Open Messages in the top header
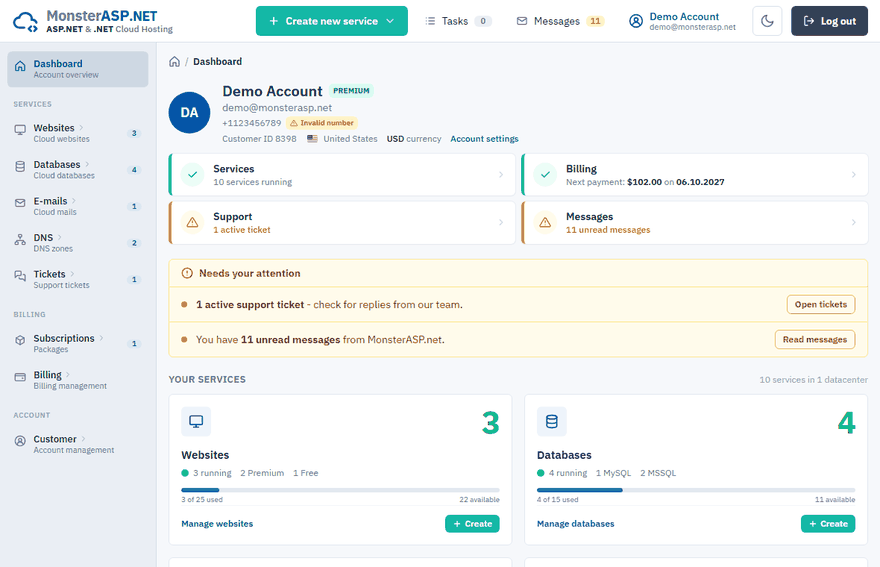 pos(560,21)
